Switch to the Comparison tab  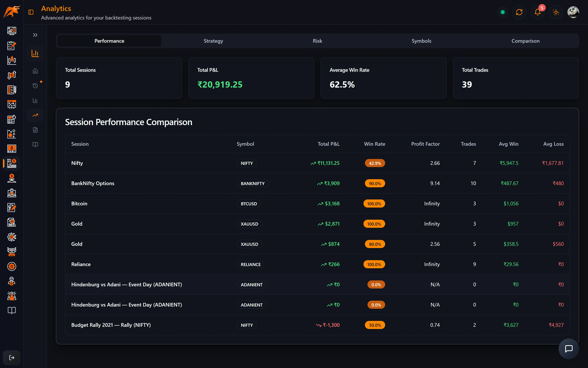tap(526, 41)
